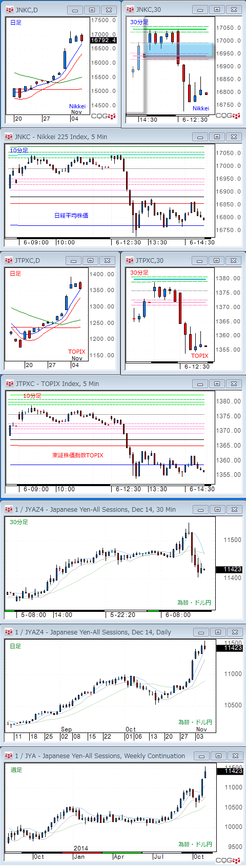
Task: Click the 16792.4 price label in JNKC,D
Action: pos(104,40)
